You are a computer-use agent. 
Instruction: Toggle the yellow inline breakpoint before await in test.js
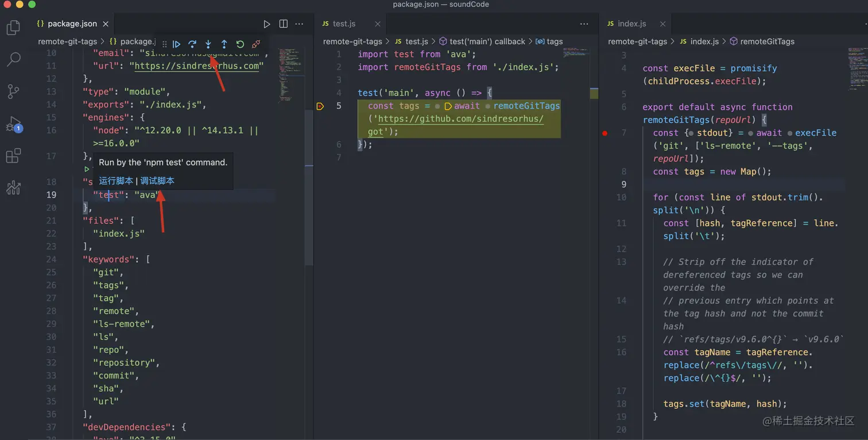pos(448,106)
